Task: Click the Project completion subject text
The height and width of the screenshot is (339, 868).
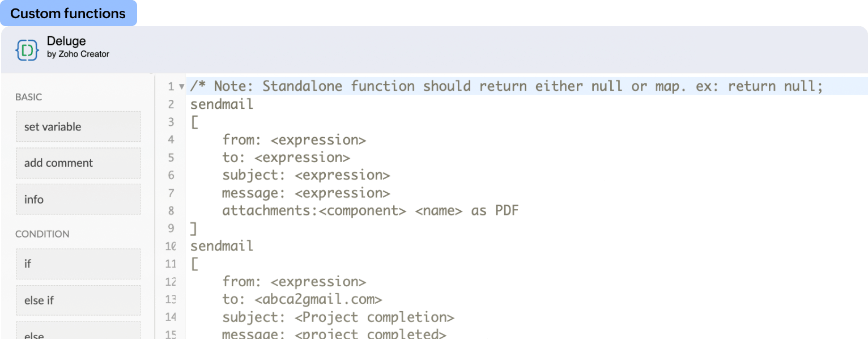Action: (375, 317)
